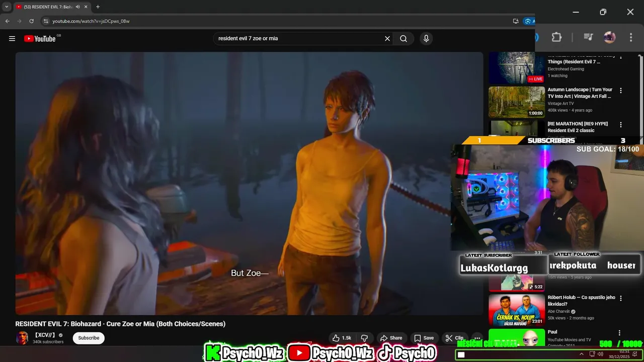Open the Google Lens search icon

[x=528, y=21]
